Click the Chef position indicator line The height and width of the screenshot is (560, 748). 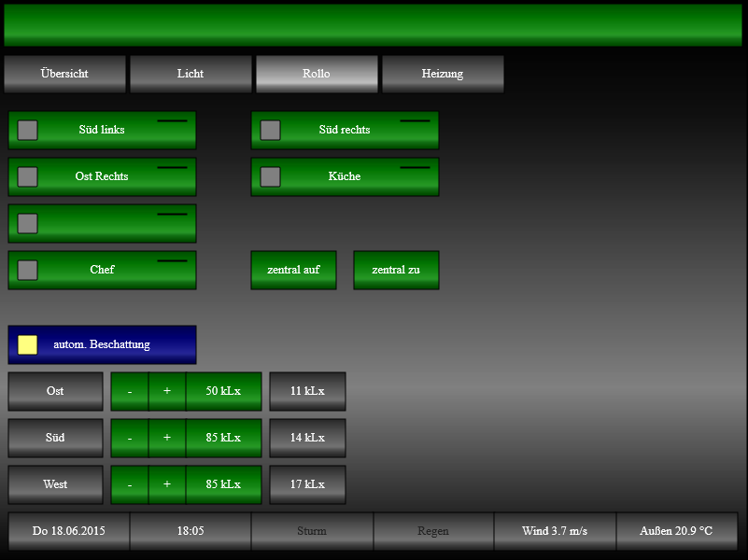click(x=172, y=261)
